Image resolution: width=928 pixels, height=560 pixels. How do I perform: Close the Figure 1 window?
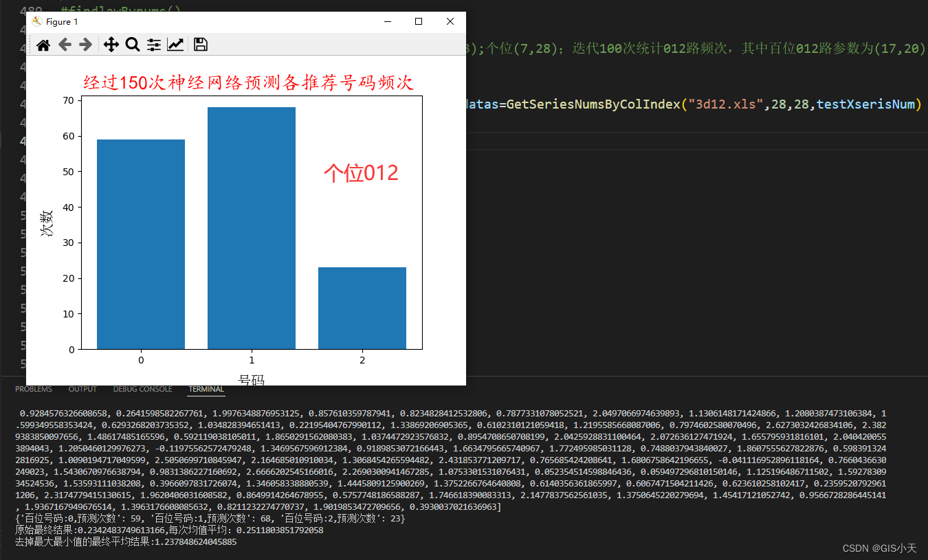pos(450,21)
